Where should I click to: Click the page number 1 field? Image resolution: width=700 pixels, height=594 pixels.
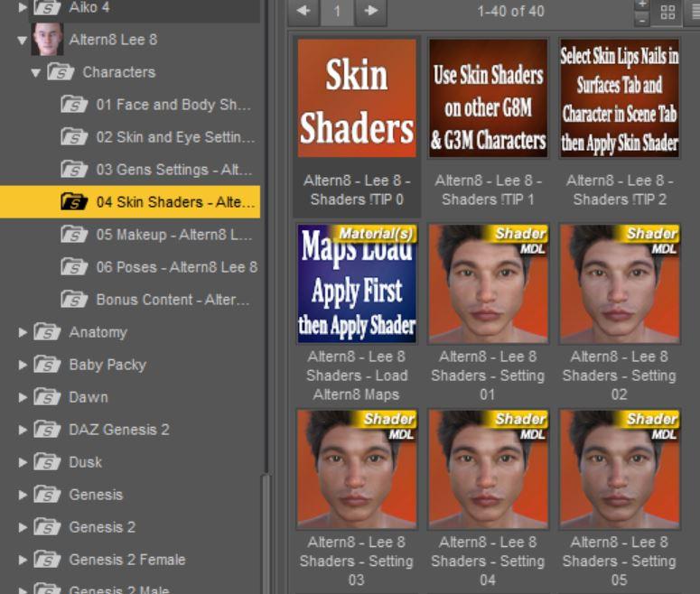[x=337, y=11]
